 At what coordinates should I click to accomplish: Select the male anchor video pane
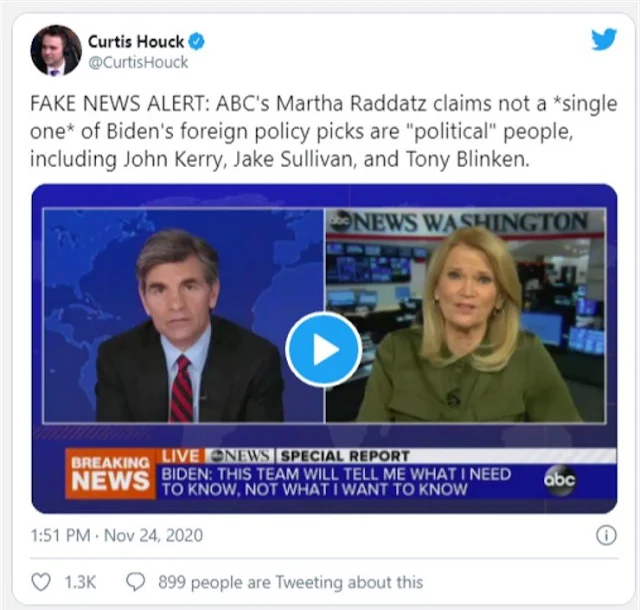tap(184, 316)
